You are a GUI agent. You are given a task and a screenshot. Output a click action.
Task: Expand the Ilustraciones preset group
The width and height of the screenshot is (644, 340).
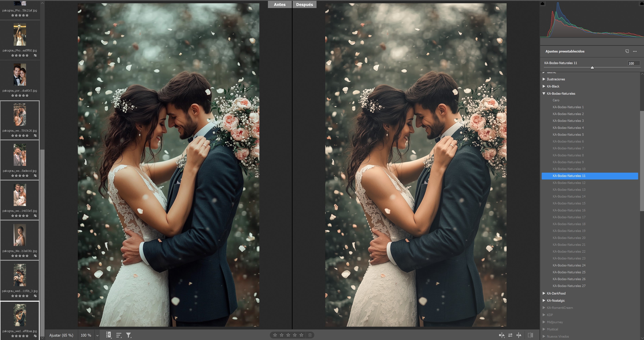544,79
